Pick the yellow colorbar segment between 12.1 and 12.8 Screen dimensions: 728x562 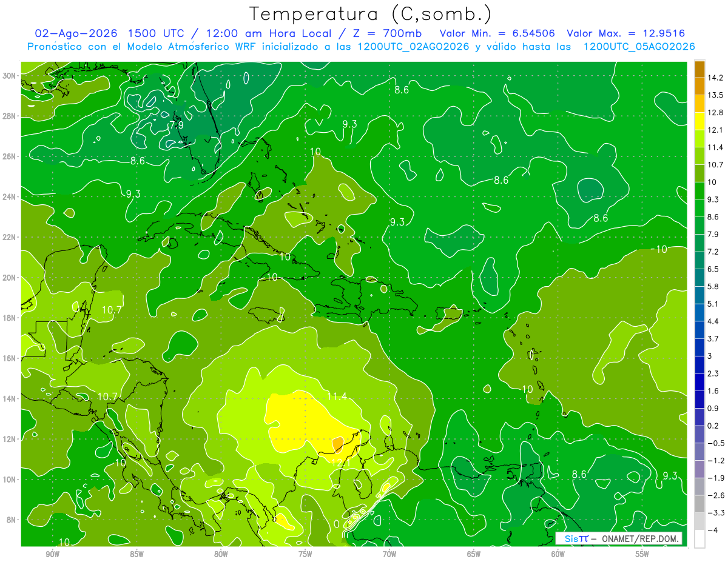[699, 121]
